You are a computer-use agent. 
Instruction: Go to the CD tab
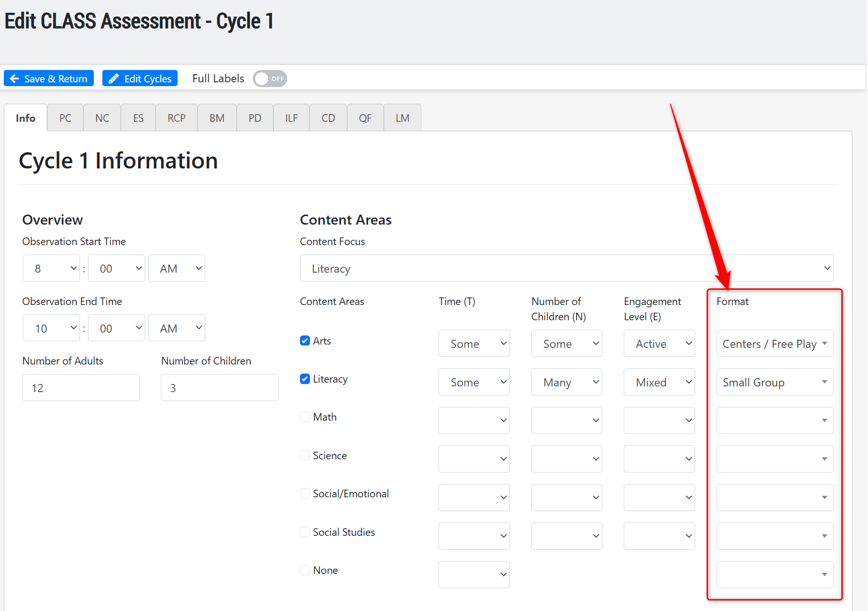click(329, 118)
